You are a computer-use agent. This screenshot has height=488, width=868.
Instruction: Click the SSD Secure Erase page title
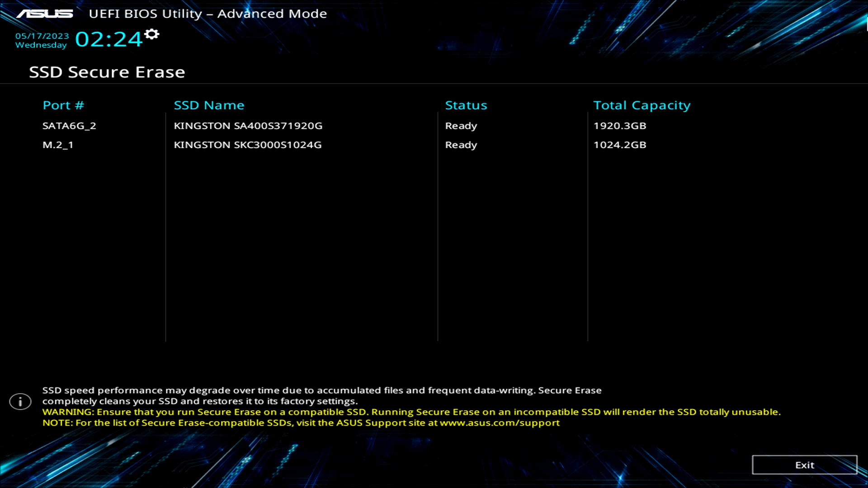[107, 72]
